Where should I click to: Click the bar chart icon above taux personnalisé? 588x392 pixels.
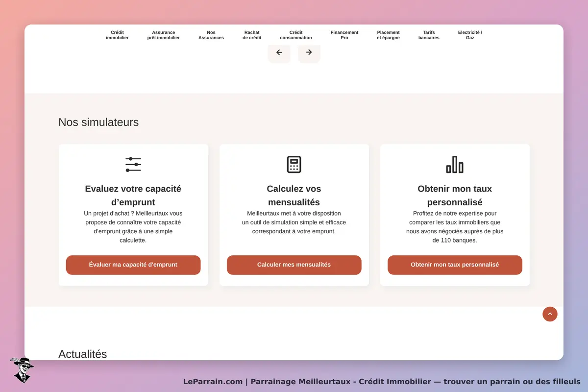pyautogui.click(x=455, y=165)
